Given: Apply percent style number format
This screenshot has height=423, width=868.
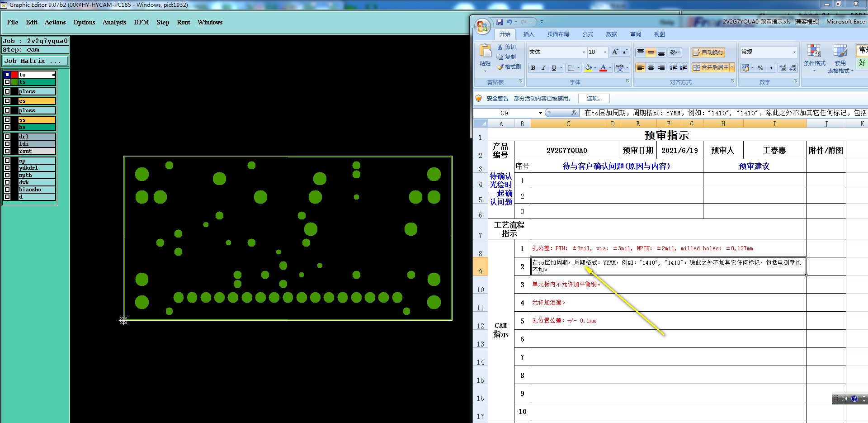Looking at the screenshot, I should coord(761,68).
